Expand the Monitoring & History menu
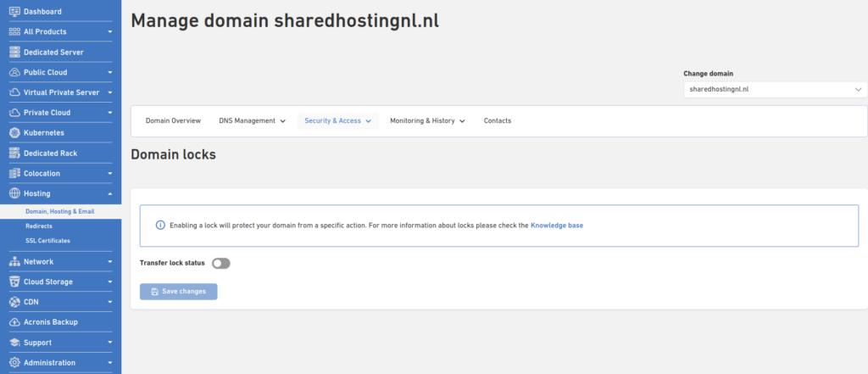Screen dimensions: 868x374 (x=427, y=120)
